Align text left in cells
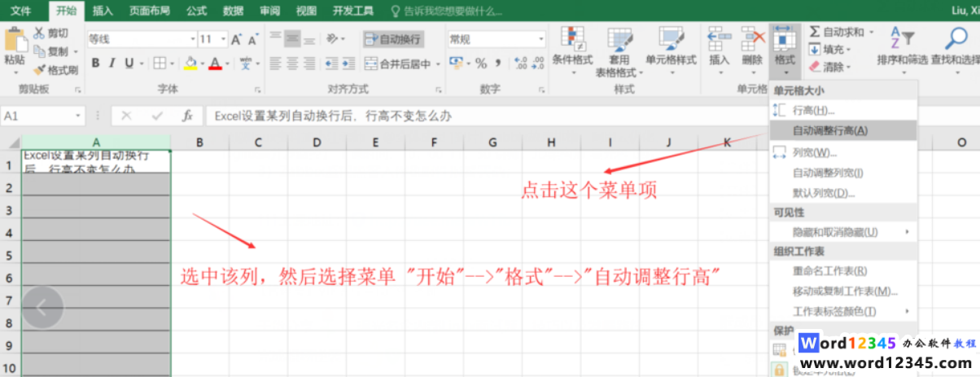This screenshot has height=377, width=980. click(x=276, y=63)
